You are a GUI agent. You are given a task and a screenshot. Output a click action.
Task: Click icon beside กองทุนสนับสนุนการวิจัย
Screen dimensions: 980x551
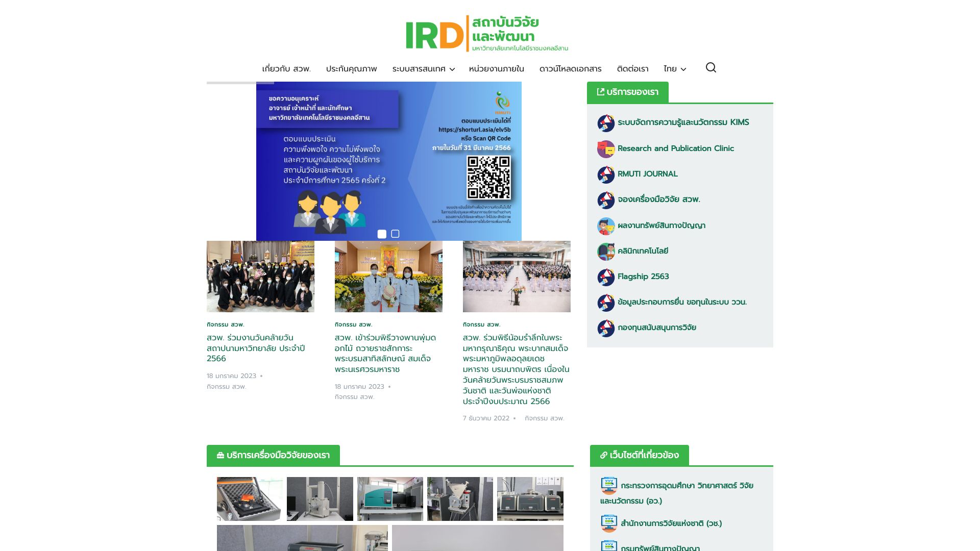[x=606, y=328]
